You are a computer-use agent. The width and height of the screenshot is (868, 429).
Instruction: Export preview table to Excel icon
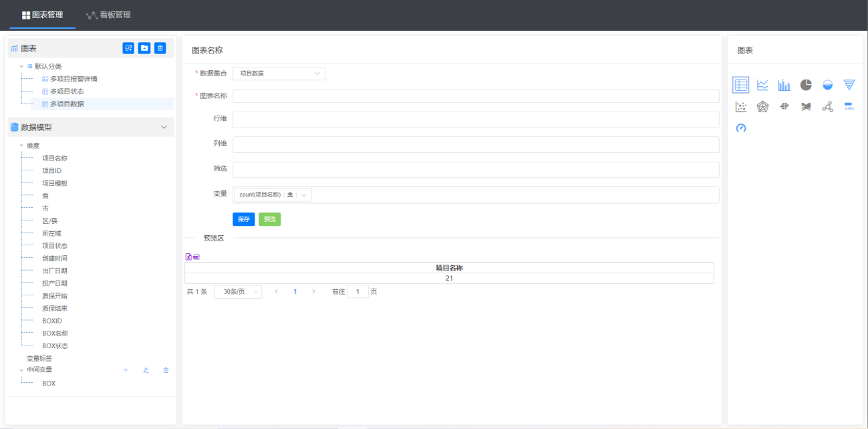tap(188, 257)
